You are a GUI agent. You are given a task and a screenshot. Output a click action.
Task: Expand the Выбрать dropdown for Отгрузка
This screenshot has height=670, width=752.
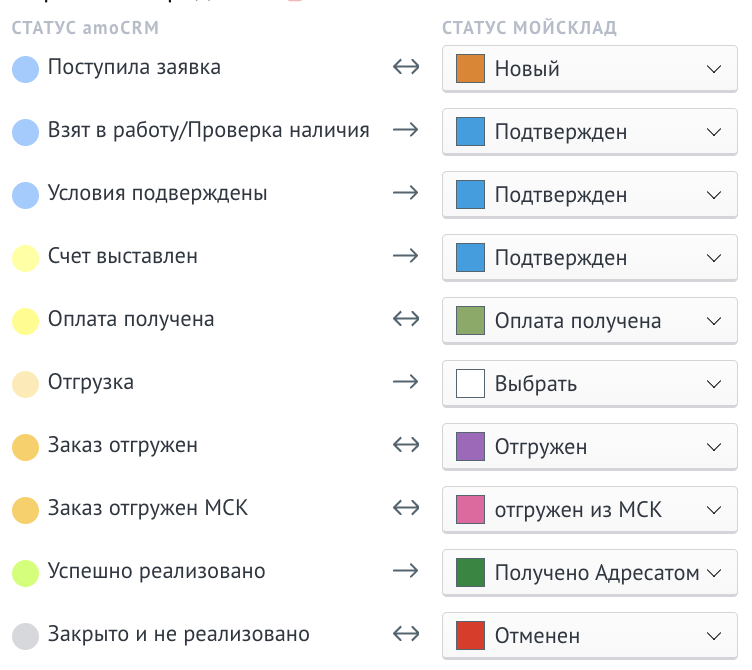tap(589, 384)
